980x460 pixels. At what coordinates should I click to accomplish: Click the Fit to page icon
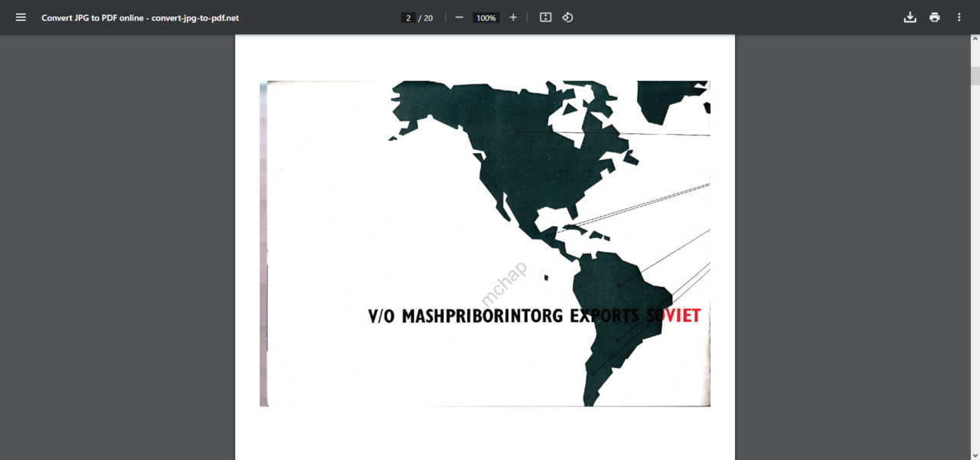pyautogui.click(x=545, y=18)
